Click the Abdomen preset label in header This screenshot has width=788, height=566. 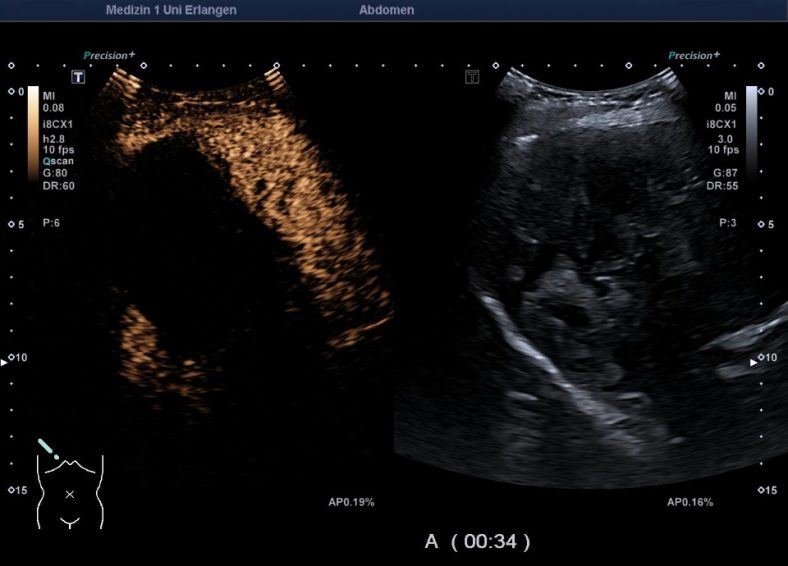386,10
